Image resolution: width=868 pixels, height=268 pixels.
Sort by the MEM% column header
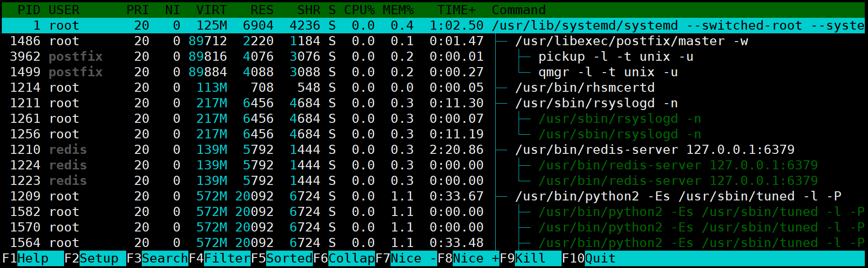click(x=398, y=10)
